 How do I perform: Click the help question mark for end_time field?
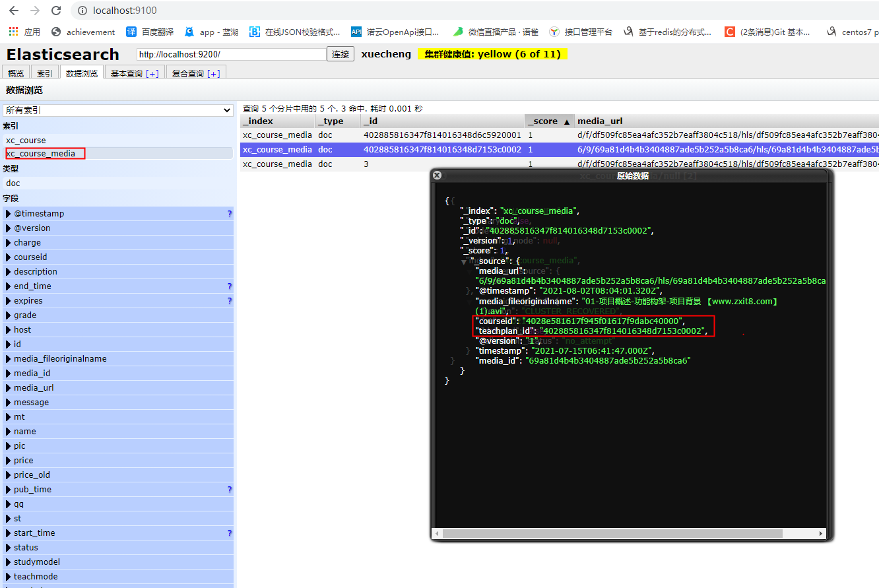[230, 286]
